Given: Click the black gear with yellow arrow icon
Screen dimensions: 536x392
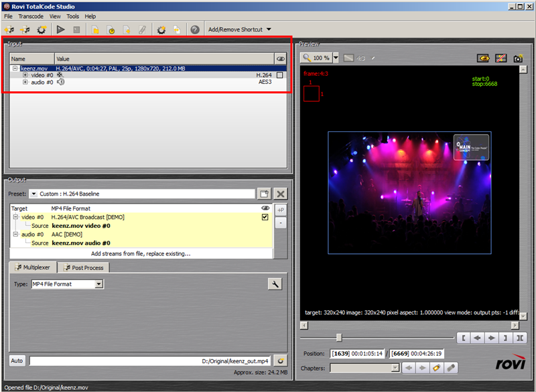Looking at the screenshot, I should [42, 29].
